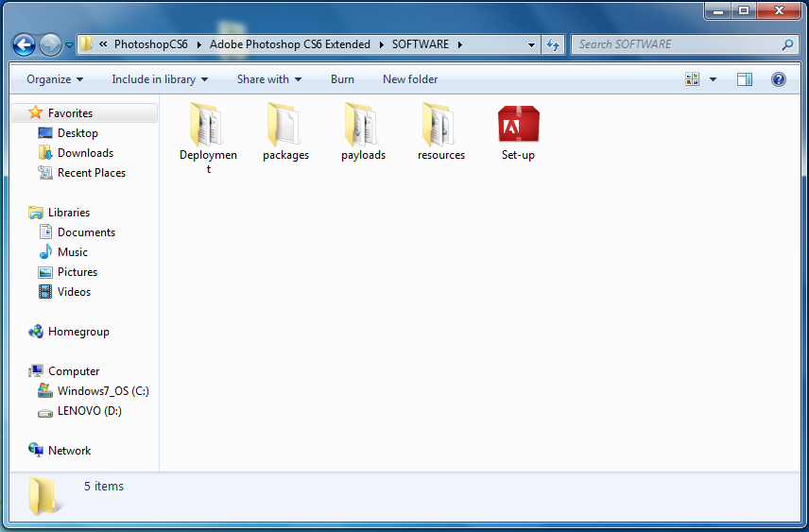Image resolution: width=809 pixels, height=532 pixels.
Task: Close the Explorer window
Action: click(x=779, y=10)
